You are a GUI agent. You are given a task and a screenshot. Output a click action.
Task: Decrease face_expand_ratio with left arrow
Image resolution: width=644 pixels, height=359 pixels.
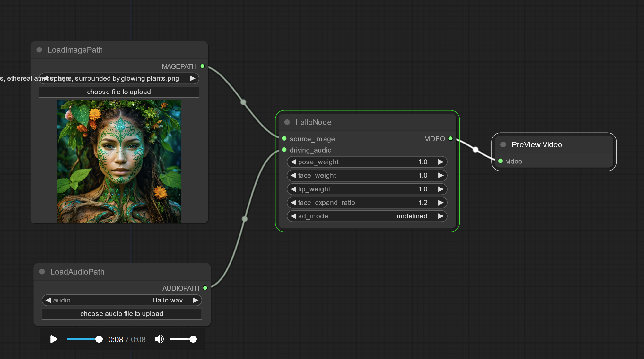(293, 203)
